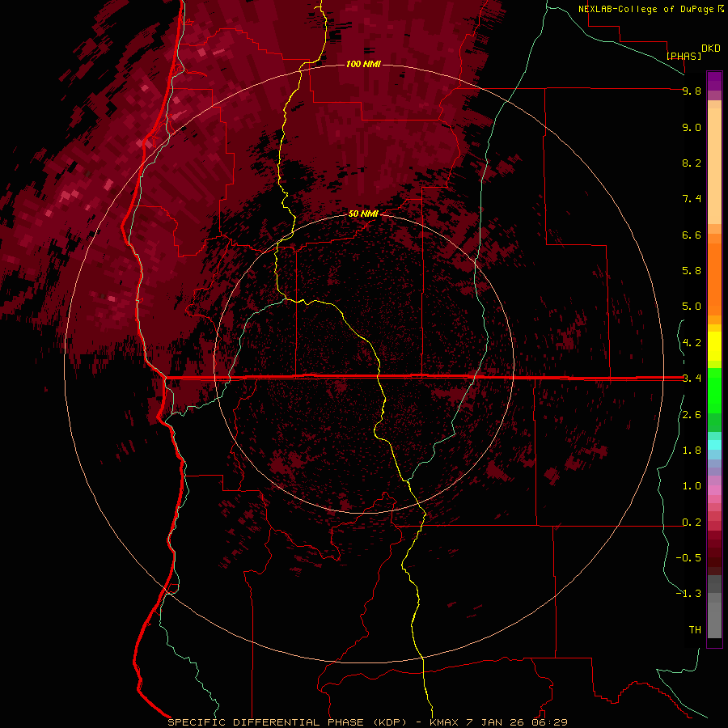The height and width of the screenshot is (728, 728).
Task: Click the 8.2 scale value
Action: (x=692, y=163)
